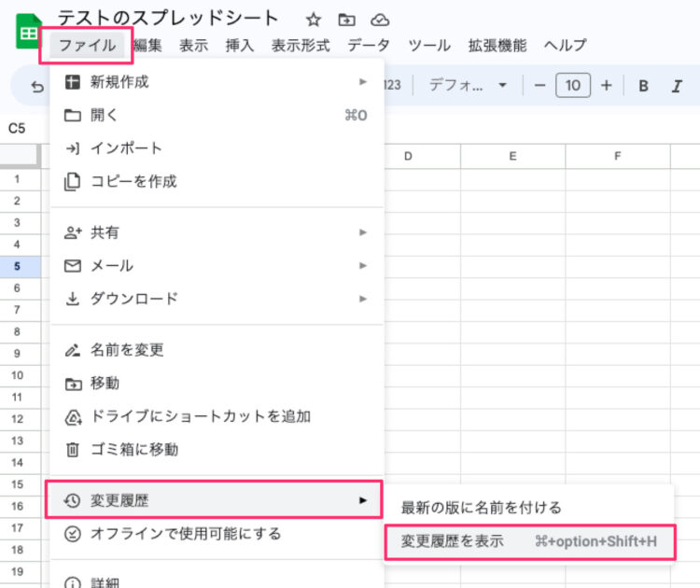Image resolution: width=700 pixels, height=588 pixels.
Task: Click the 名前を変更 pencil icon
Action: coord(72,350)
